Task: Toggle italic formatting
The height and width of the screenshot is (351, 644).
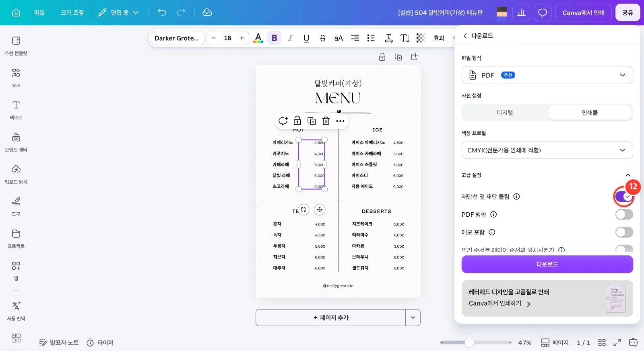Action: (290, 38)
